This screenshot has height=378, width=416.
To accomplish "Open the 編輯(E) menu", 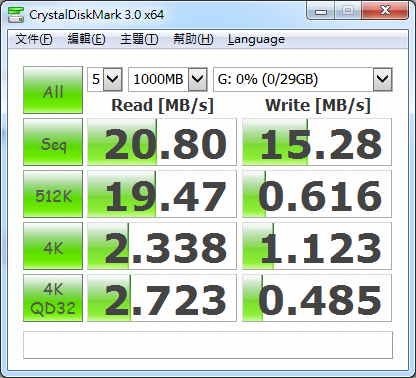I will point(86,39).
